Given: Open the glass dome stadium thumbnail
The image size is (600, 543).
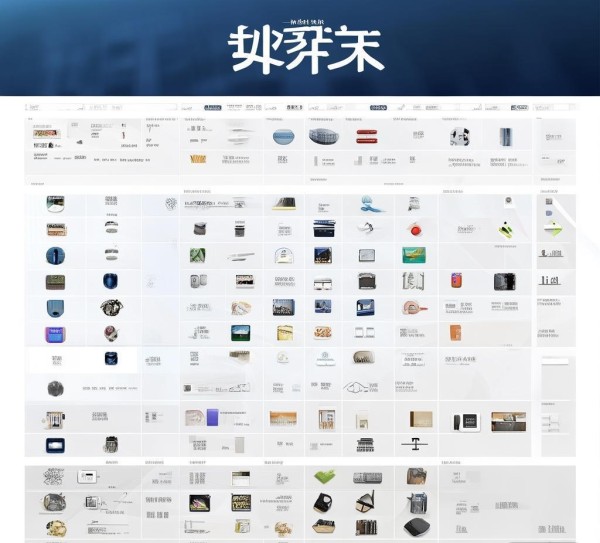Looking at the screenshot, I should (x=324, y=137).
